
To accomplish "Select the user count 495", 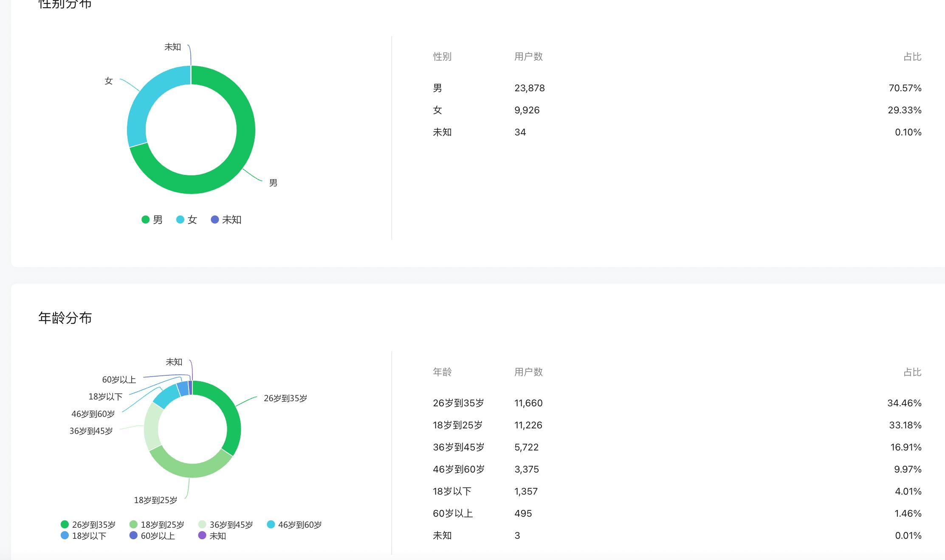I will [523, 513].
